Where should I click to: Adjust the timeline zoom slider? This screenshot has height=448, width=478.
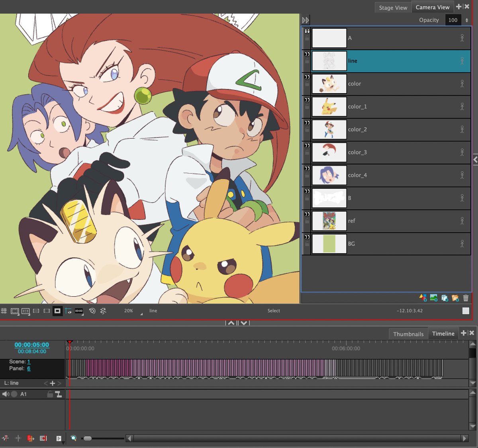coord(87,438)
